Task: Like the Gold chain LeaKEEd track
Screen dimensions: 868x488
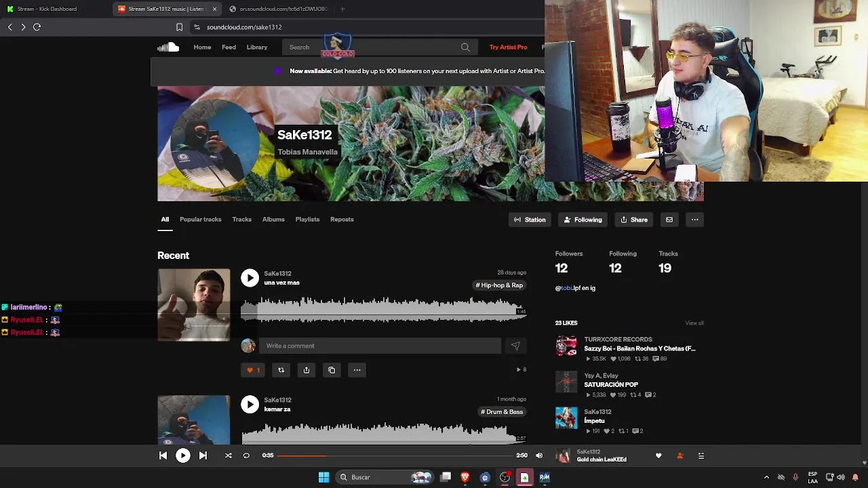Action: coord(658,456)
